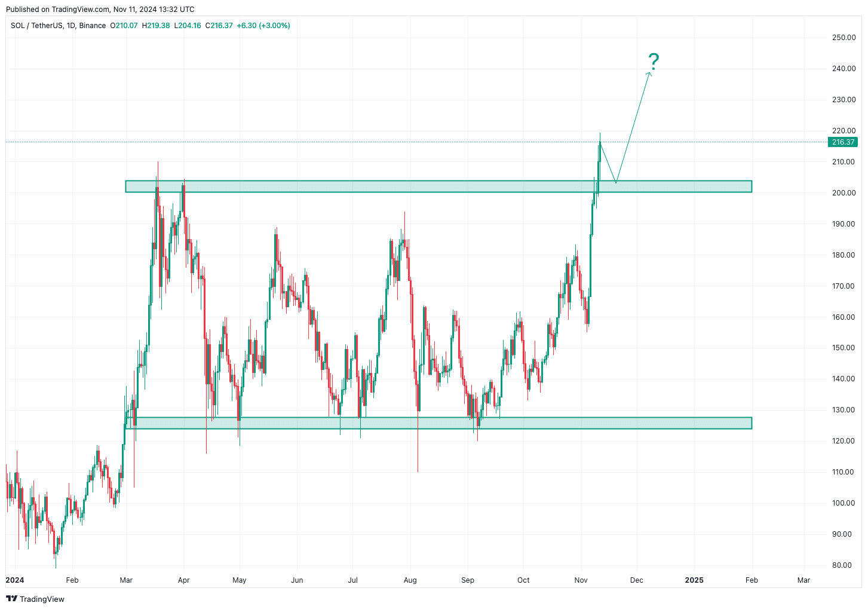Click the 240.00 price axis label
The image size is (868, 609).
[x=844, y=69]
